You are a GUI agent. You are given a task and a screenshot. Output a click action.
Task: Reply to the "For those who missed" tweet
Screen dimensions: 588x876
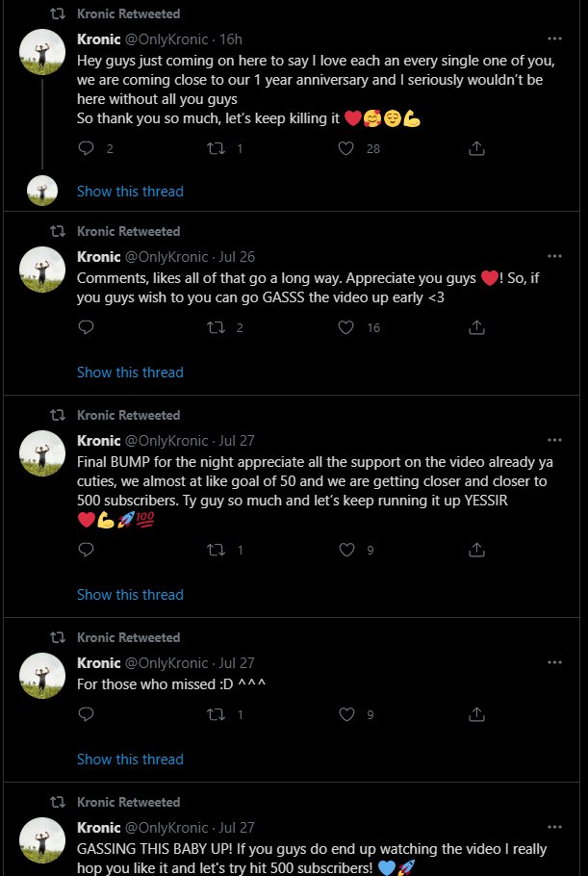(86, 714)
